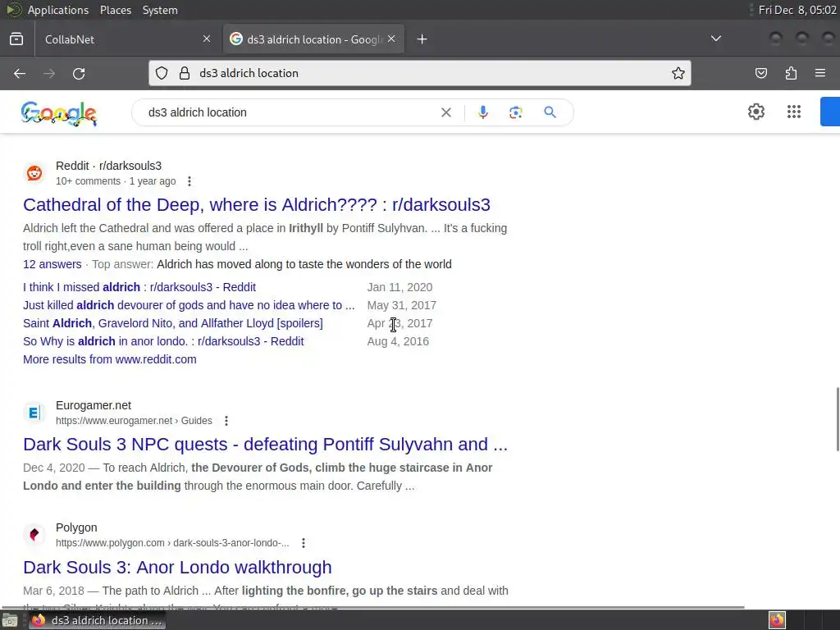Click the clock showing Fri Dec 8
The height and width of the screenshot is (630, 840).
tap(797, 10)
